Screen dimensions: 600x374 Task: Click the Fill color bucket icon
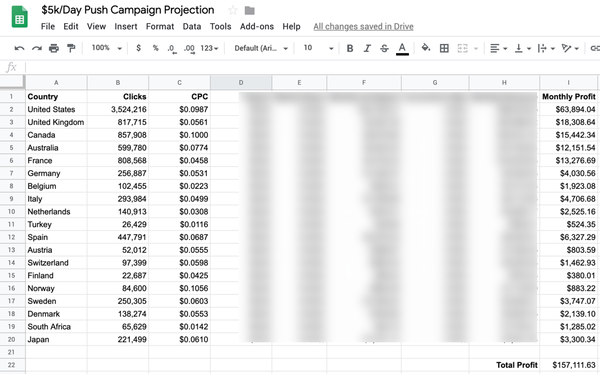click(426, 48)
